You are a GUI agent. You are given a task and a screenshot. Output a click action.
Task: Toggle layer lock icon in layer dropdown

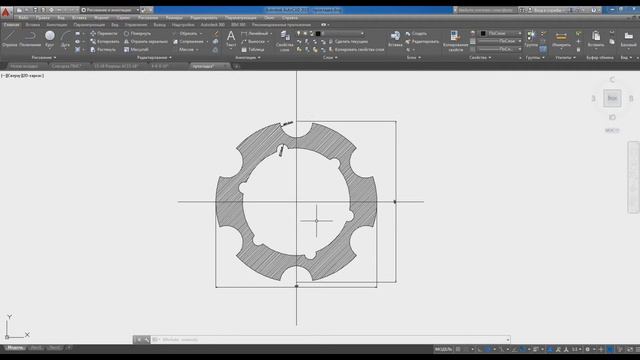click(x=311, y=33)
